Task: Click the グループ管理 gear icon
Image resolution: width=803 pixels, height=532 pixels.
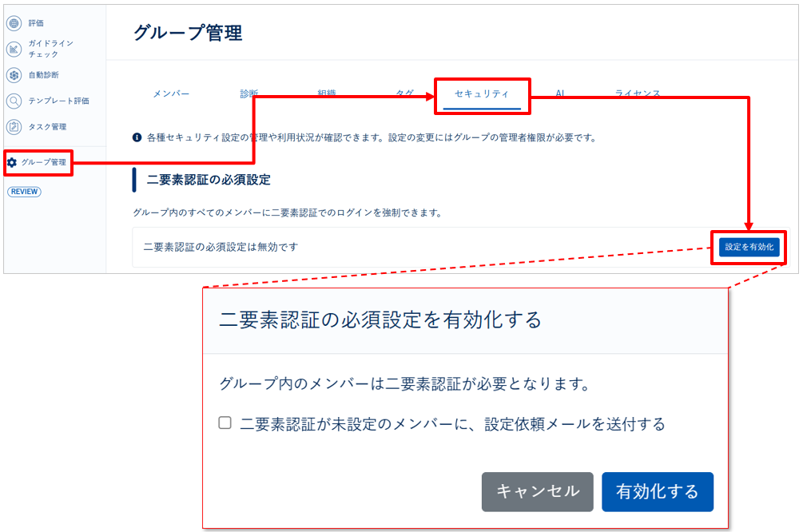Action: click(x=14, y=163)
